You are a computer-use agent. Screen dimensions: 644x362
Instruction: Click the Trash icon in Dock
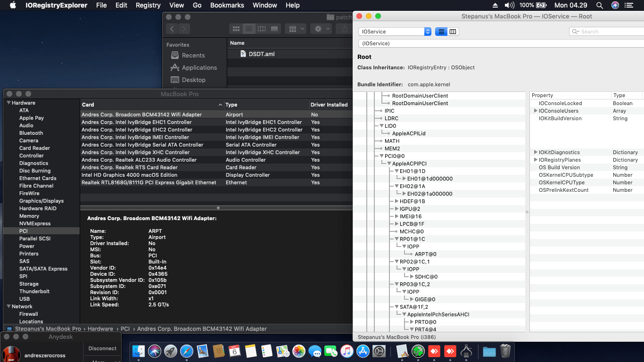coord(505,351)
